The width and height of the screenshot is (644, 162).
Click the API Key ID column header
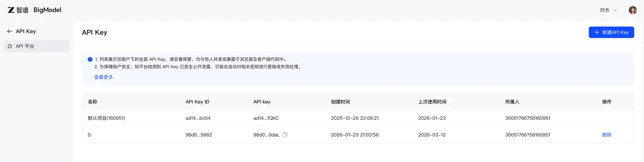[x=197, y=102]
